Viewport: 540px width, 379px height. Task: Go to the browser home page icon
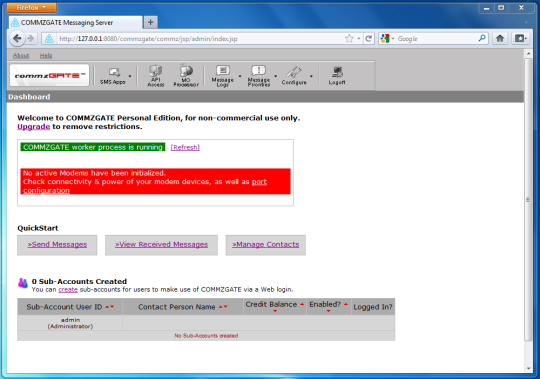pos(500,38)
